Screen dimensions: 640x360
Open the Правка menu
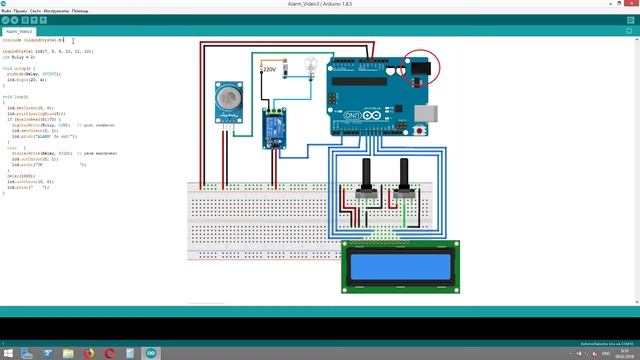tap(20, 11)
